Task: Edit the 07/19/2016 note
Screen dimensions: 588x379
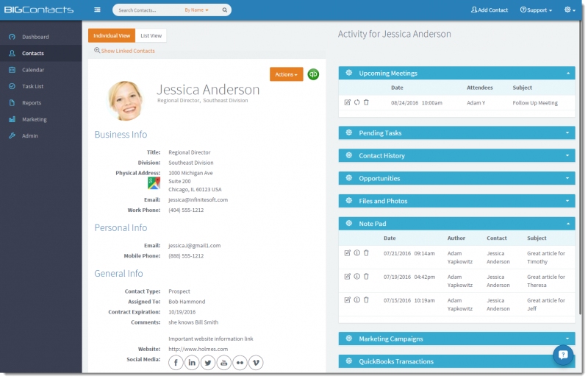Action: pos(347,277)
